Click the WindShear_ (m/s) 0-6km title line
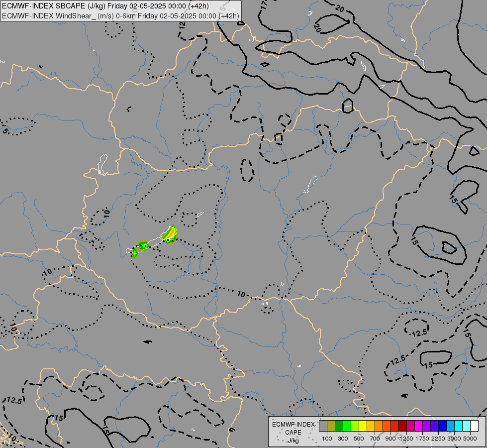Screen dimensions: 487x448 (x=121, y=16)
